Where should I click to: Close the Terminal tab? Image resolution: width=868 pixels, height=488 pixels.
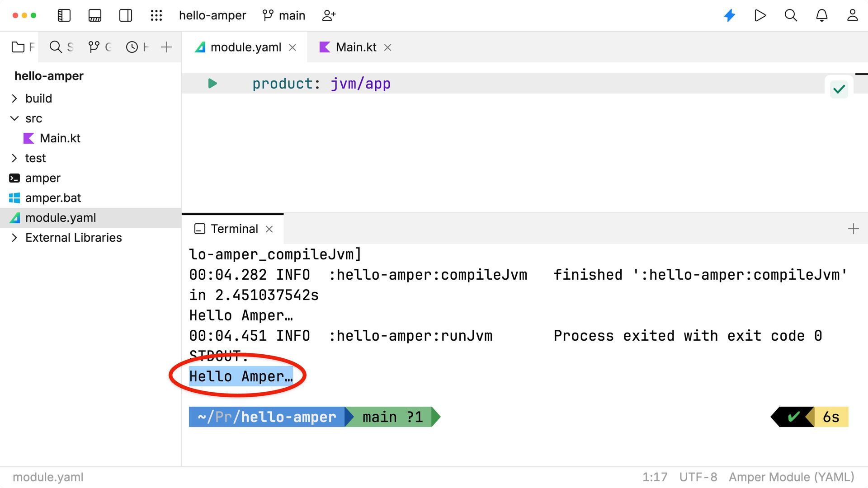[269, 229]
